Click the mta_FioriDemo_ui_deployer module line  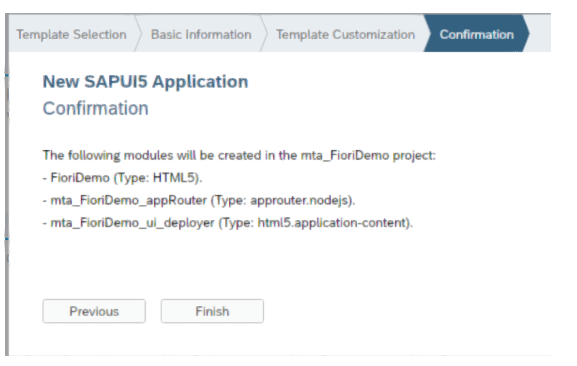coord(228,223)
